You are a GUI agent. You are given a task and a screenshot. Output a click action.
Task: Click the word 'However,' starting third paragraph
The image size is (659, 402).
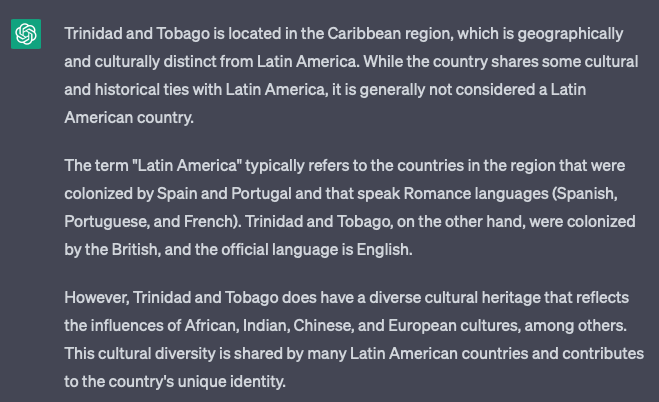pos(97,298)
